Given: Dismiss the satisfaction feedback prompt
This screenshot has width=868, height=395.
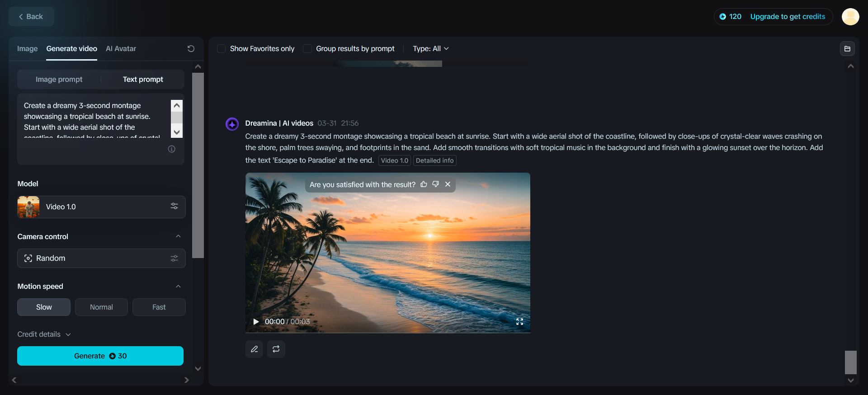Looking at the screenshot, I should [x=448, y=184].
